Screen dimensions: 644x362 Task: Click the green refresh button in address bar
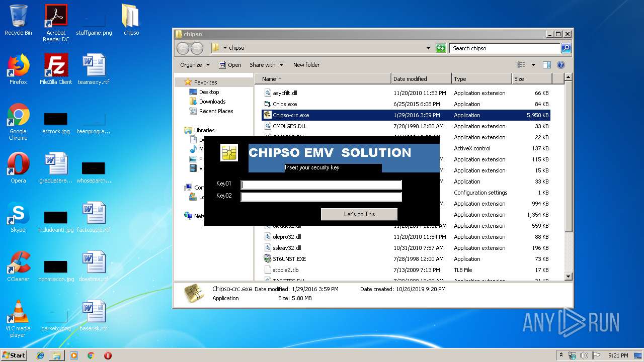point(441,48)
